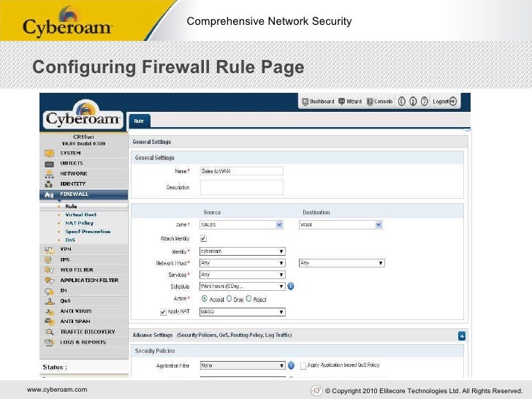
Task: Collapse the Advance Settings section
Action: pos(462,336)
